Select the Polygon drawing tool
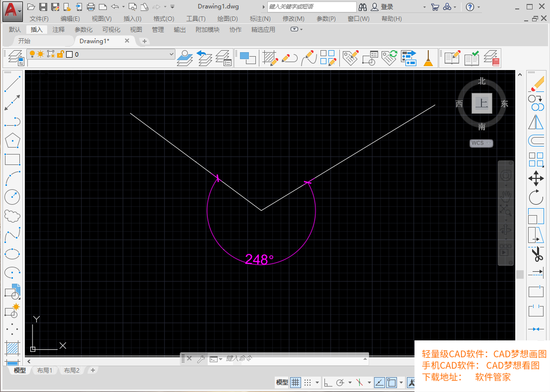Screen dimensions: 550x392 12,141
